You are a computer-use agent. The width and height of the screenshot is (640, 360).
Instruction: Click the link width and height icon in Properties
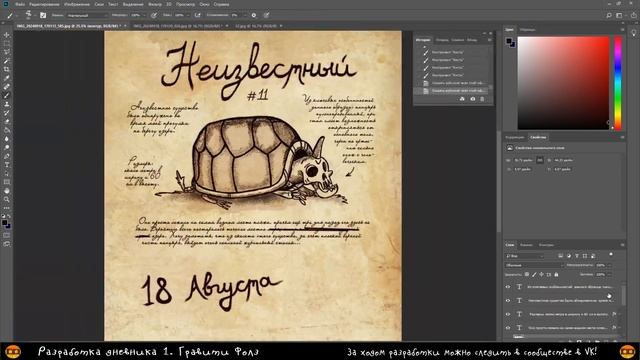540,160
